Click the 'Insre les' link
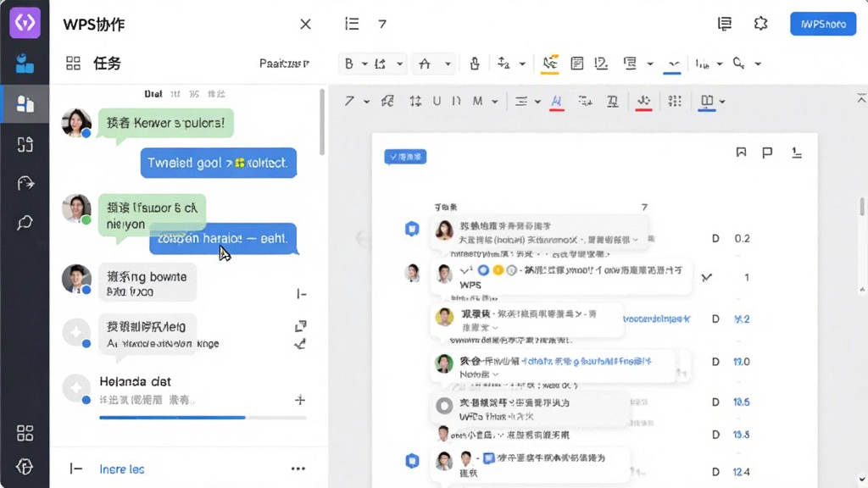Viewport: 868px width, 488px height. pos(122,469)
